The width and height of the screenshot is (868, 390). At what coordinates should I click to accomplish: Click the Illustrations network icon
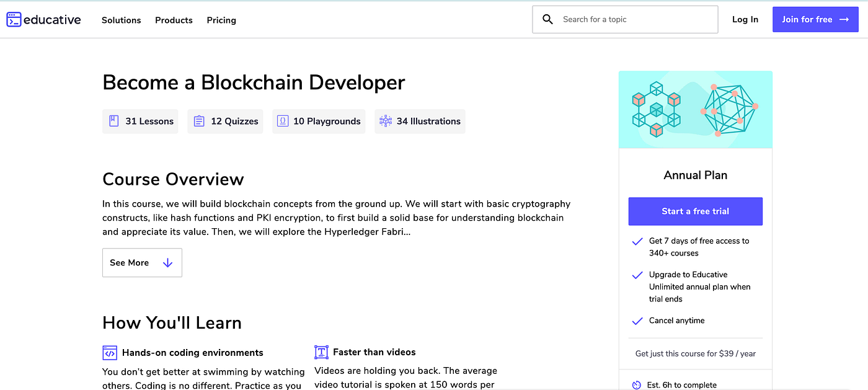[x=386, y=121]
